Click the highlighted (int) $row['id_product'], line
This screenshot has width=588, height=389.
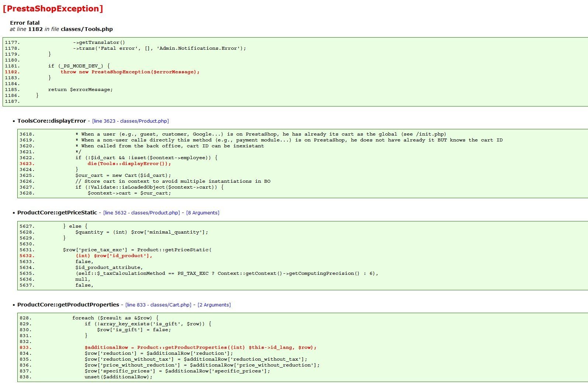[114, 256]
